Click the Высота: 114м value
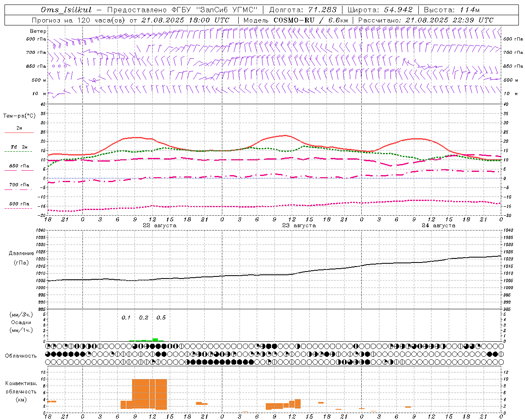This screenshot has height=420, width=525. pos(452,10)
